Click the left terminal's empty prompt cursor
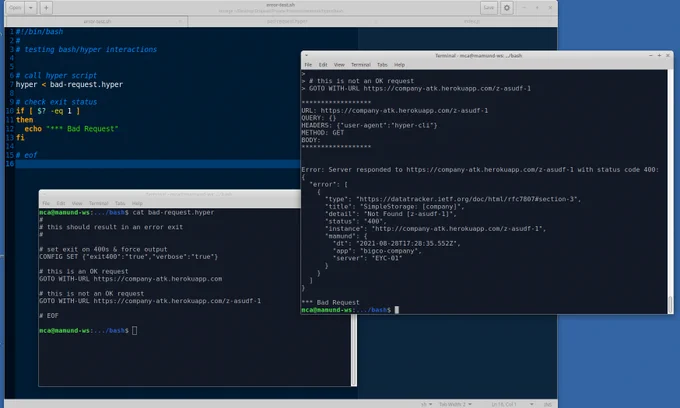This screenshot has width=680, height=408. pyautogui.click(x=134, y=330)
